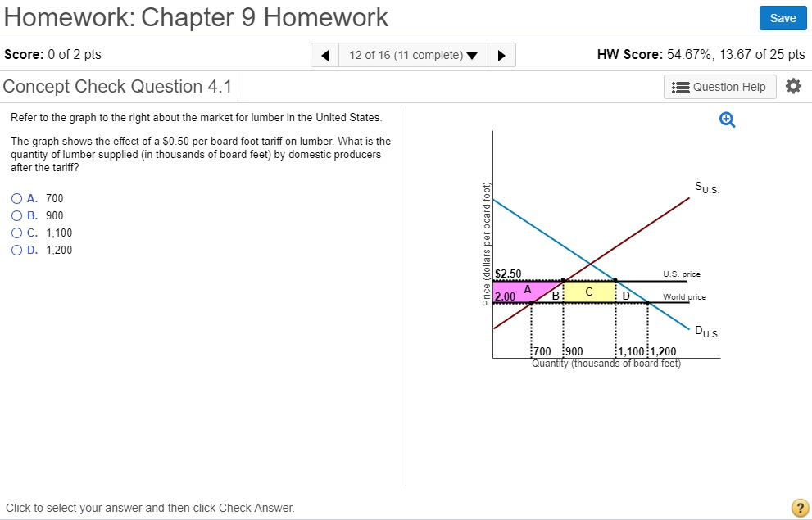812x520 pixels.
Task: Click the pink shaded region A
Action: [528, 290]
